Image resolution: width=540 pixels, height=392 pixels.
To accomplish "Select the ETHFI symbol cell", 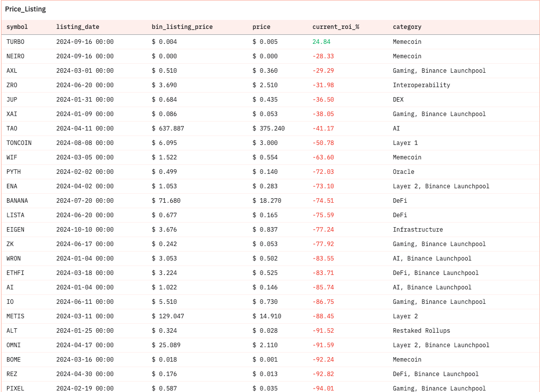I will click(15, 273).
